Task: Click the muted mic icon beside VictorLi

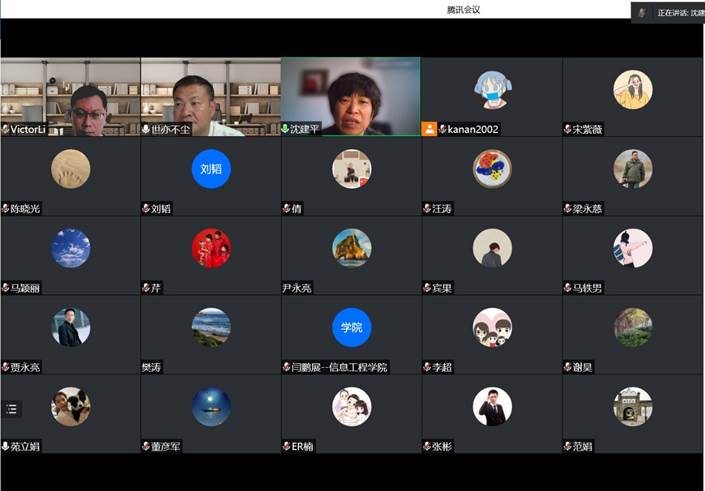Action: click(6, 129)
